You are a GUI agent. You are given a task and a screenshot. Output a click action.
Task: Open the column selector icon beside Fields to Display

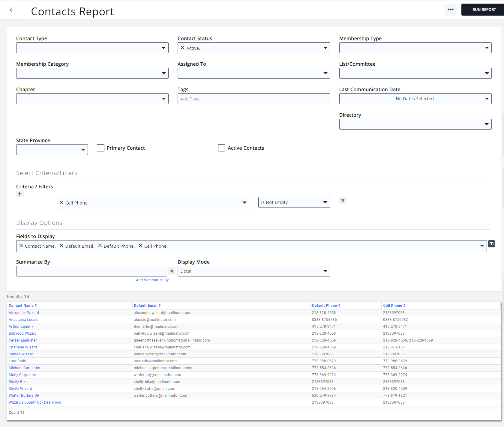pos(491,244)
